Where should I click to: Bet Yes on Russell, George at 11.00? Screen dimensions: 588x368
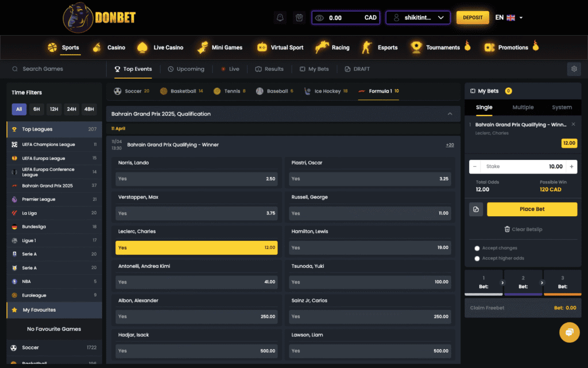coord(370,213)
